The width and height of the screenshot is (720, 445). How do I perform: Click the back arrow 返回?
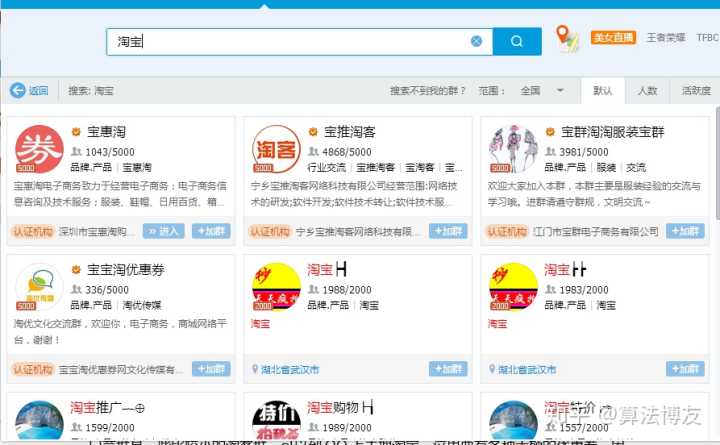click(29, 90)
